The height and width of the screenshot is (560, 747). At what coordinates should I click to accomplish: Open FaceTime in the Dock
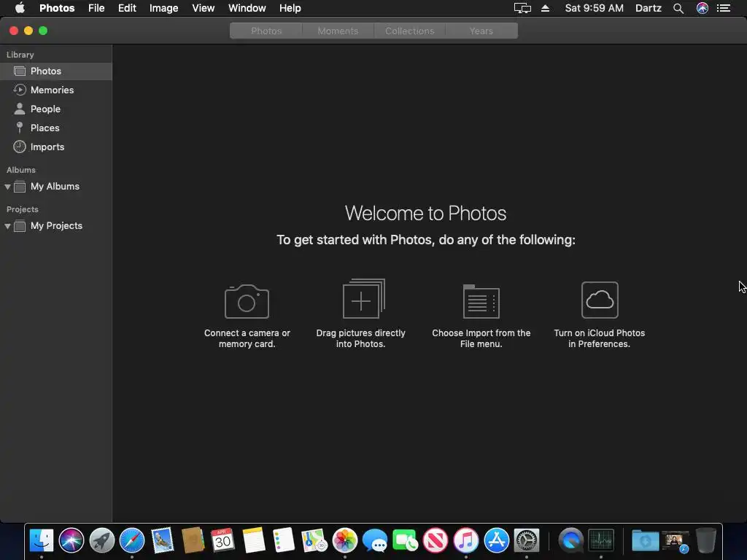pyautogui.click(x=406, y=541)
